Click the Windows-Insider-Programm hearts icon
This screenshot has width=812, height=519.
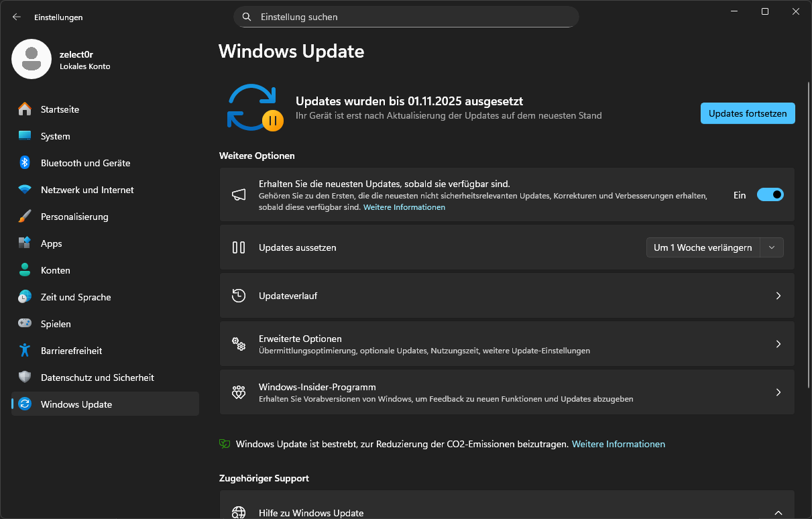click(239, 392)
